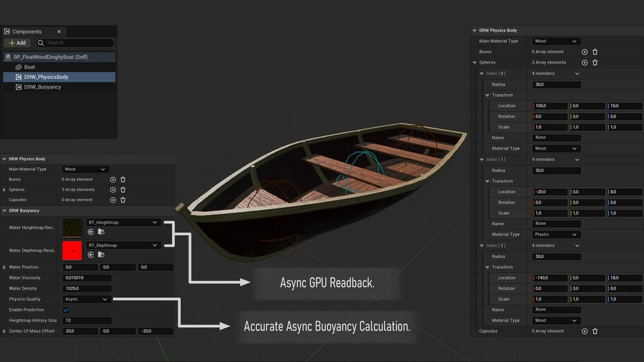Click trash icon for Spheres in left panel
This screenshot has height=362, width=644.
coord(123,190)
